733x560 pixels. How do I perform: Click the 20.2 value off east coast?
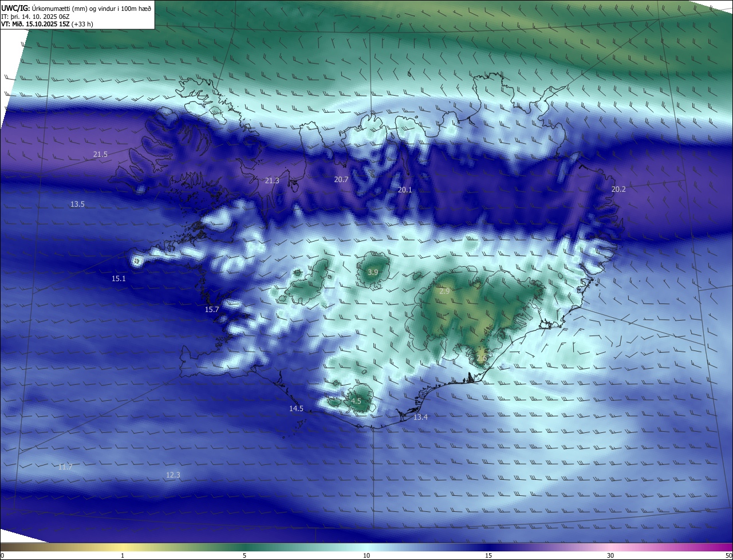tap(618, 190)
